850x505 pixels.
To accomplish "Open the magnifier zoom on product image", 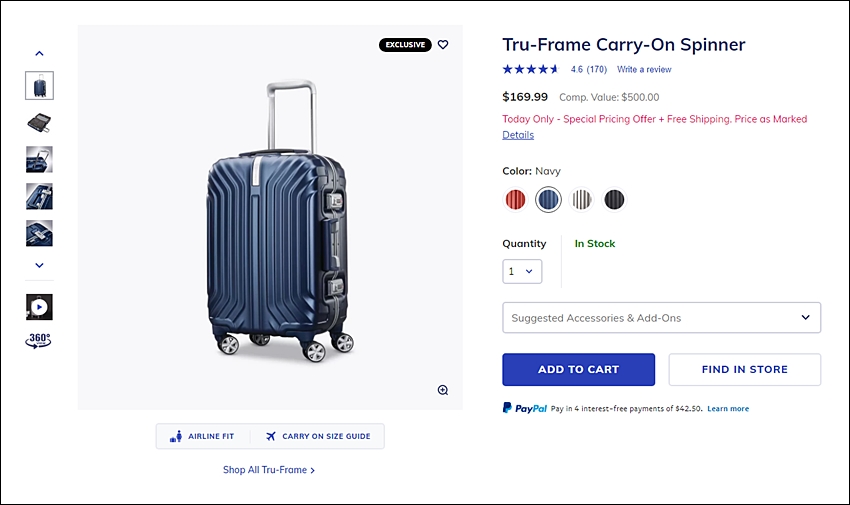I will click(443, 390).
